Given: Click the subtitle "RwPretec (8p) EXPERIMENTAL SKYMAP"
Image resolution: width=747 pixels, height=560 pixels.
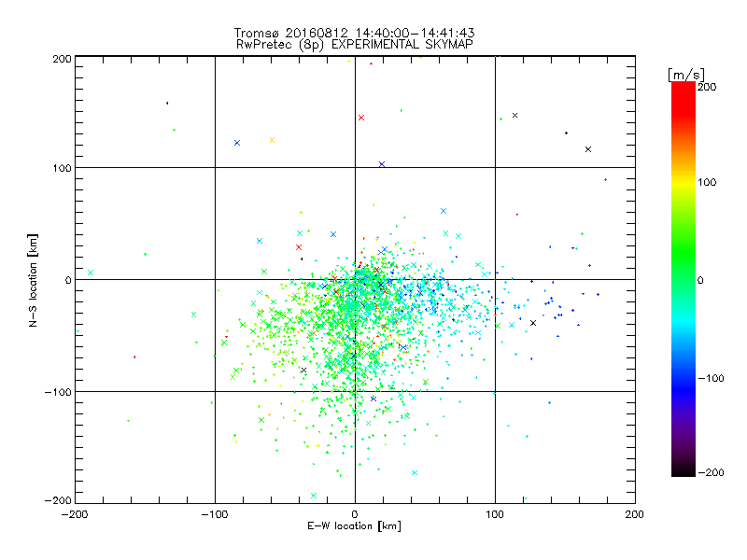Looking at the screenshot, I should (x=354, y=45).
